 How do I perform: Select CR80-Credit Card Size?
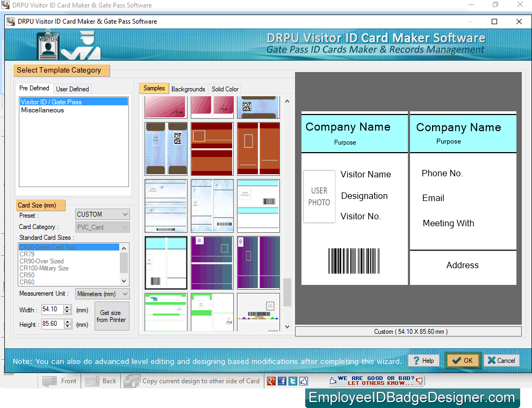tap(69, 247)
